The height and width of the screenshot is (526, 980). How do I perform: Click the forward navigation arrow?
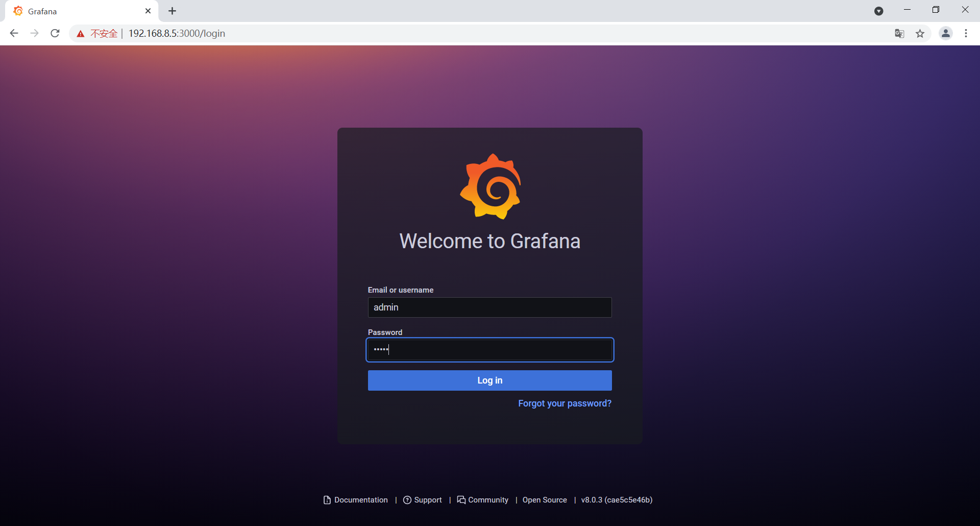34,33
